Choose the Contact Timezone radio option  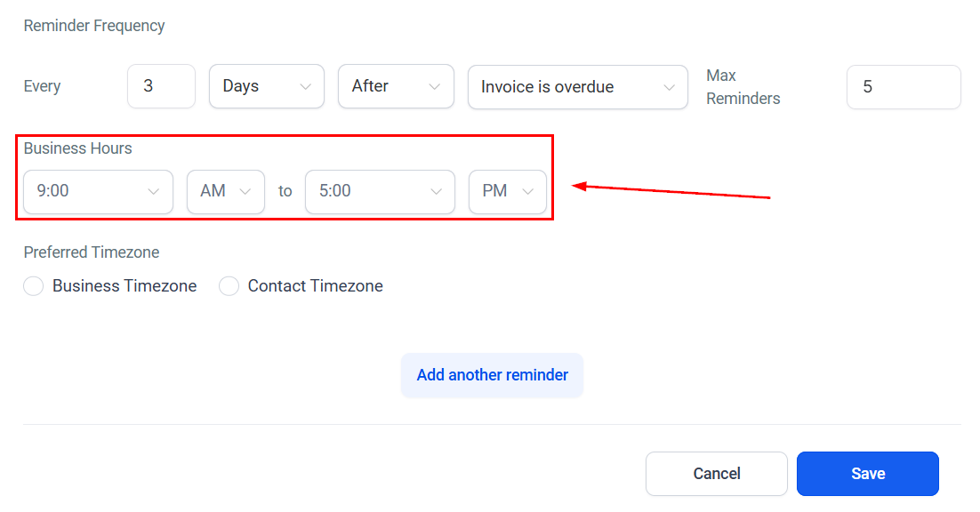(229, 286)
